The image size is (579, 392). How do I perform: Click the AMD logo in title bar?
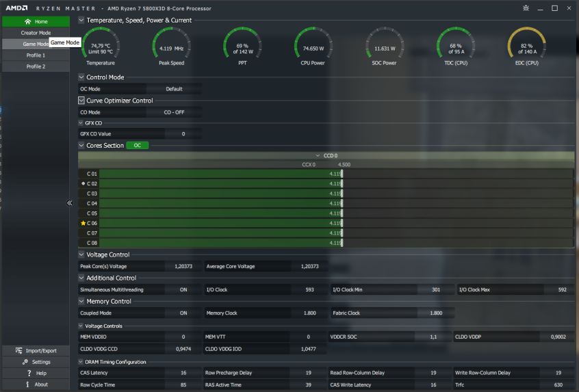coord(16,8)
